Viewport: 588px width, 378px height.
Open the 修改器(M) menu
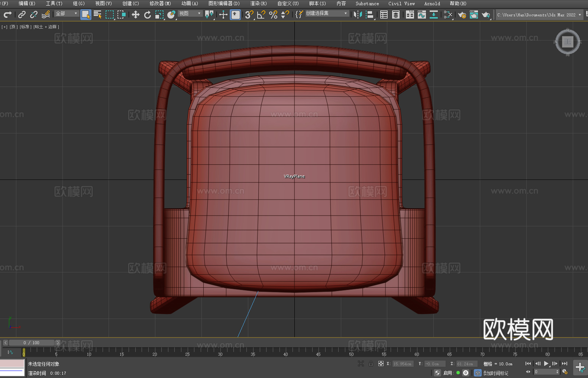click(x=160, y=3)
